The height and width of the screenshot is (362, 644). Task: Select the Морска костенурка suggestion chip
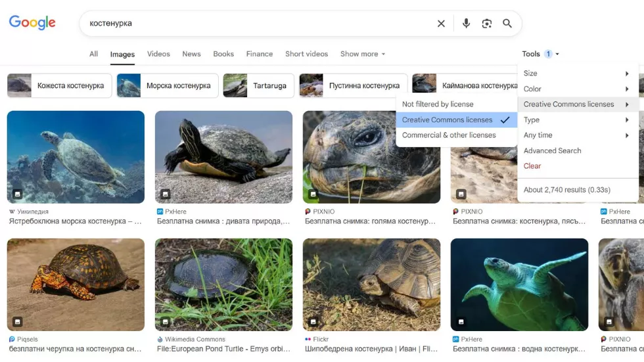[x=168, y=85]
